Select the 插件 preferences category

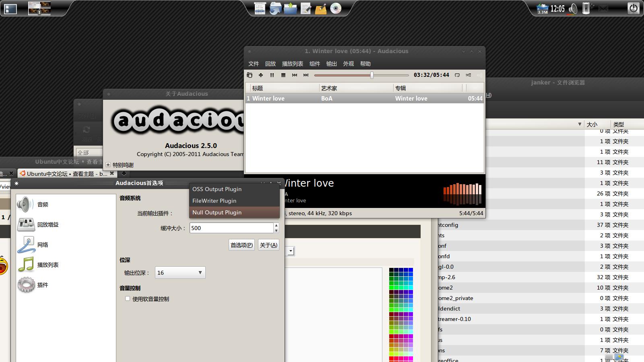pos(66,285)
